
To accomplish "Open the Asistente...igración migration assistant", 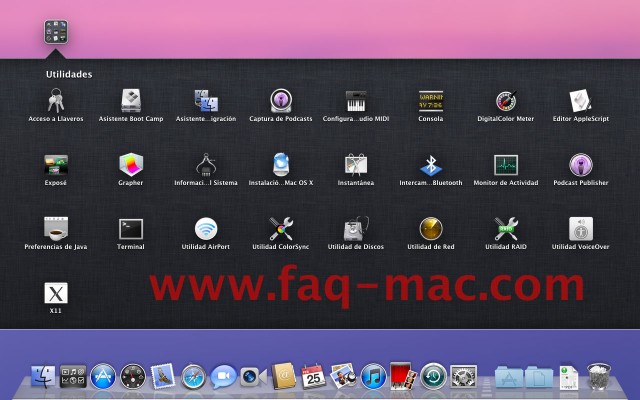I will (206, 101).
